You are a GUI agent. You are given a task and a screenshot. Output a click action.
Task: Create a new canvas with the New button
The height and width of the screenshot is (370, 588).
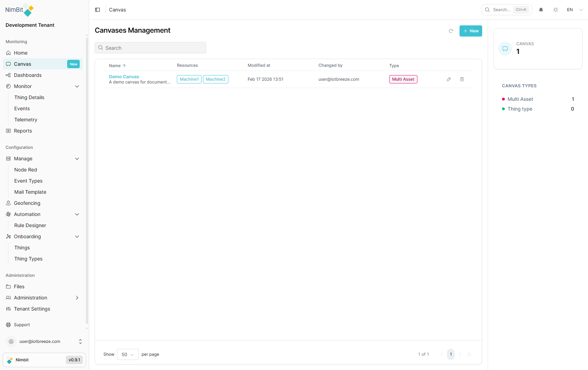tap(471, 31)
